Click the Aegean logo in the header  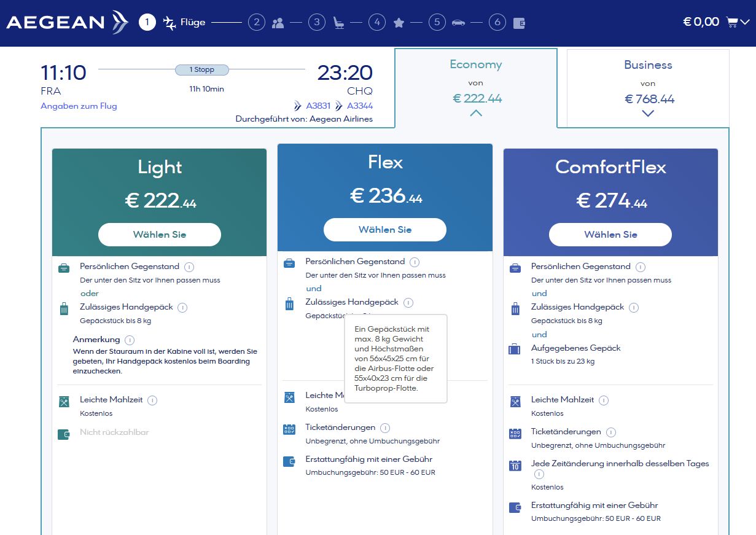[x=67, y=23]
